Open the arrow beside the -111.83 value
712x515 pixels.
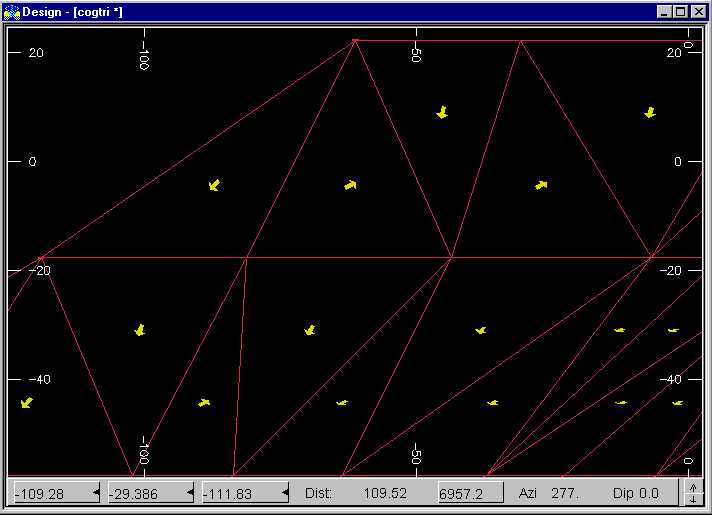click(x=285, y=493)
